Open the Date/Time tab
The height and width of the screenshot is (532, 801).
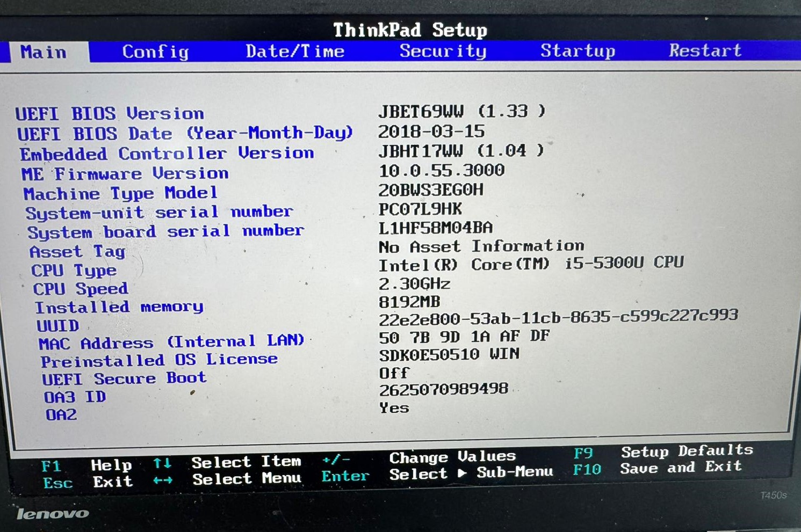click(x=295, y=51)
